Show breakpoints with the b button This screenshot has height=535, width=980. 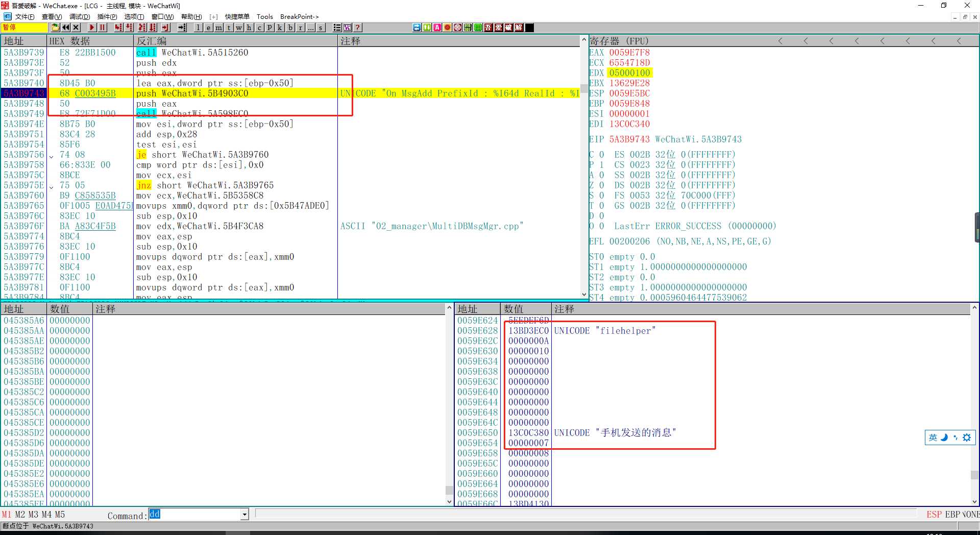[290, 28]
